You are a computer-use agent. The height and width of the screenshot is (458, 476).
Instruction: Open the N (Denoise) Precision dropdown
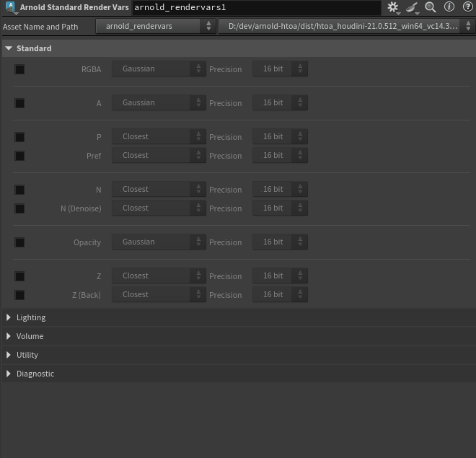point(281,208)
